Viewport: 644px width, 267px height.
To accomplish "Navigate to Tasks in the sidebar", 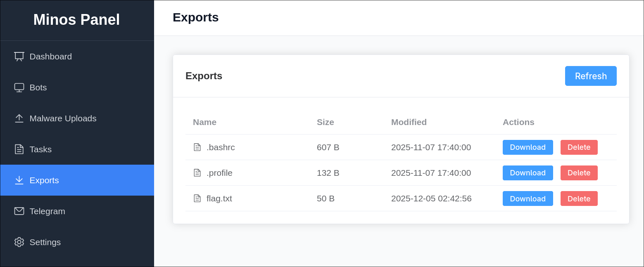I will [77, 149].
